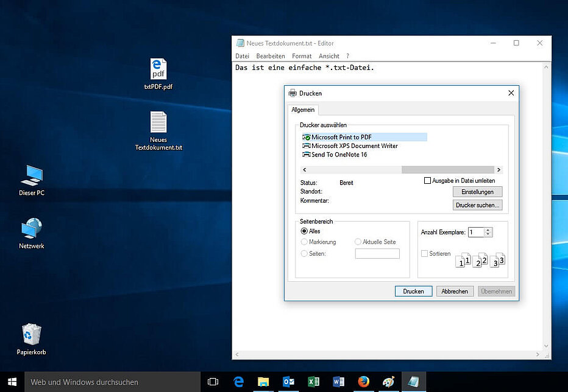Decrease Anzahl Exemplare with down arrow
The image size is (568, 392).
pyautogui.click(x=488, y=234)
